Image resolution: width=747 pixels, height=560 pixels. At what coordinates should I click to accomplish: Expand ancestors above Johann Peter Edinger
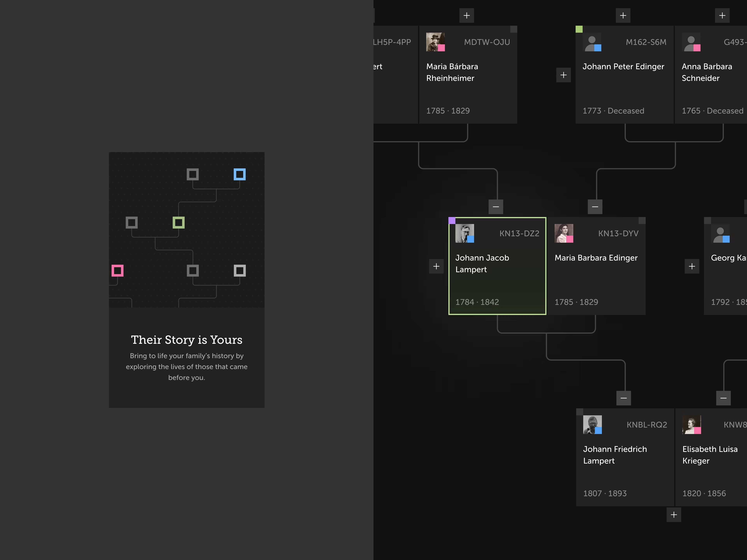tap(623, 16)
